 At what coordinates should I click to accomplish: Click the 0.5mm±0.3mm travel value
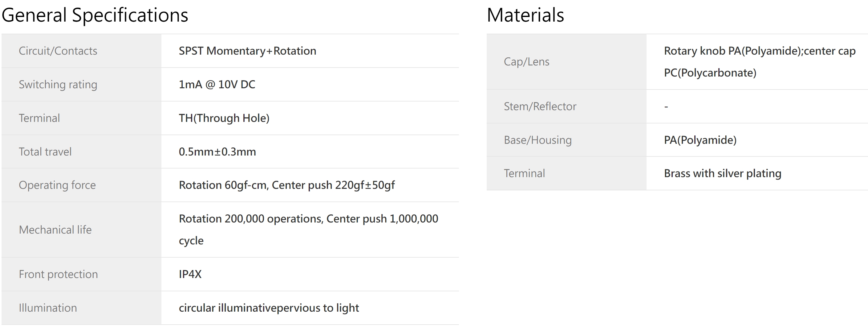(217, 152)
